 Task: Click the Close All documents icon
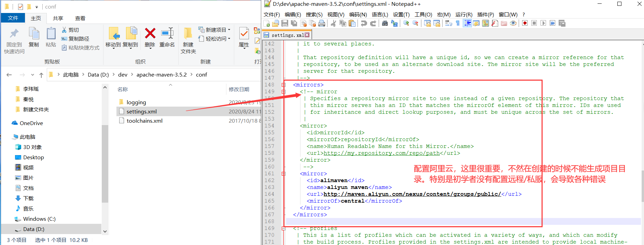(312, 23)
